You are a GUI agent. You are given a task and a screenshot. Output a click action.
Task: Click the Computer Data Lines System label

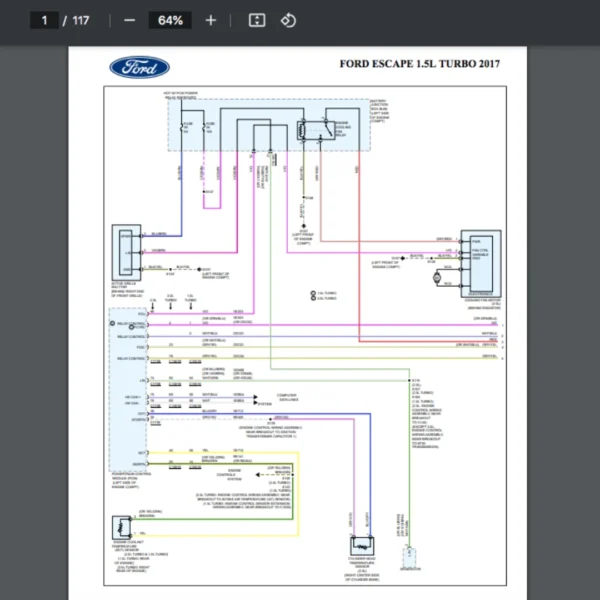291,397
